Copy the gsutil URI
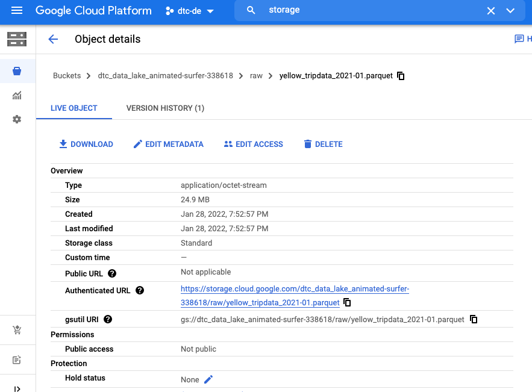This screenshot has width=532, height=392. (474, 319)
